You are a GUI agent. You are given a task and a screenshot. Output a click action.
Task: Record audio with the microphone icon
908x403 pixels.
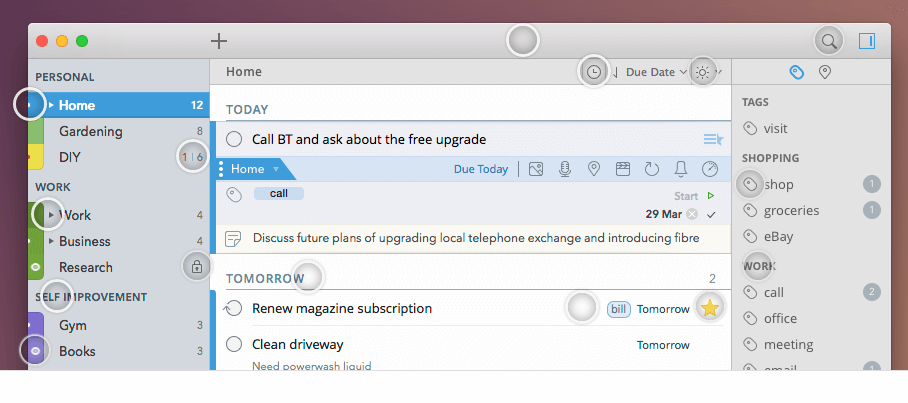[x=565, y=169]
